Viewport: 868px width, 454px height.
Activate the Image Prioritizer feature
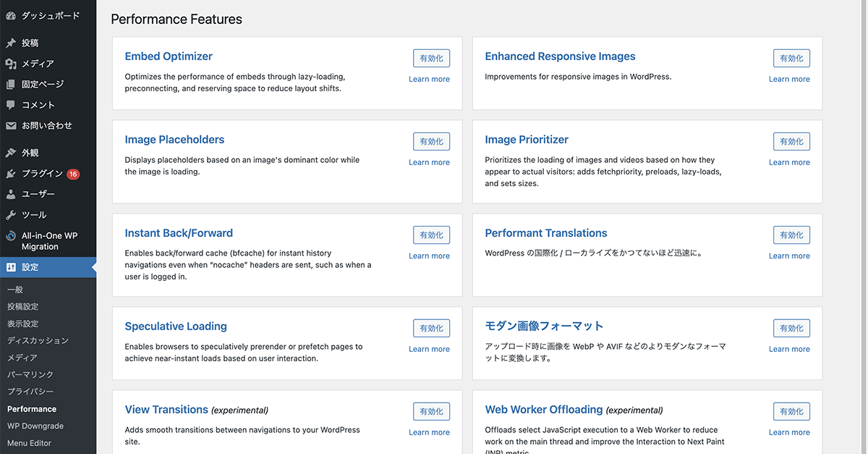coord(791,142)
